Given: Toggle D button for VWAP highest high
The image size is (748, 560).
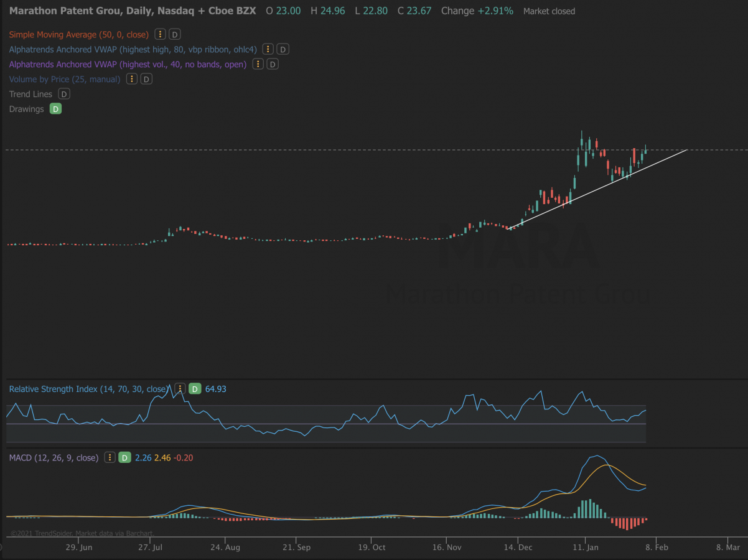Looking at the screenshot, I should 283,49.
